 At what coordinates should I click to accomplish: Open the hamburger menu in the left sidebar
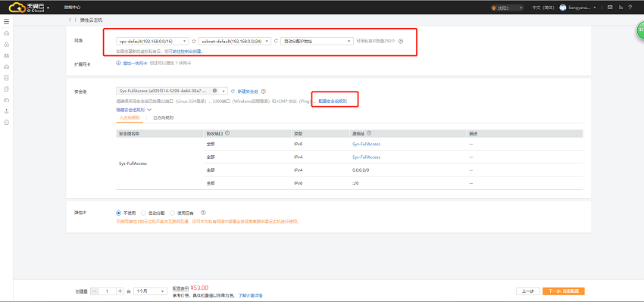pyautogui.click(x=6, y=21)
